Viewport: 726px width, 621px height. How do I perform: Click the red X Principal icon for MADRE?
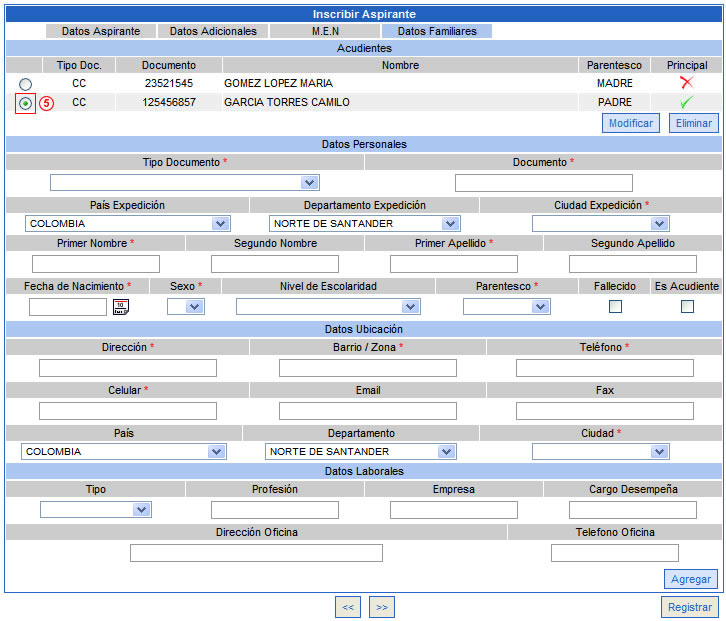coord(686,83)
